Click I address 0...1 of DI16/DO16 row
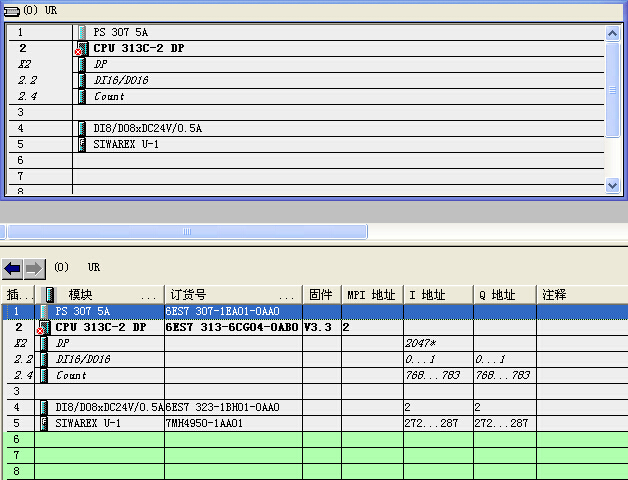The height and width of the screenshot is (480, 628). (420, 359)
